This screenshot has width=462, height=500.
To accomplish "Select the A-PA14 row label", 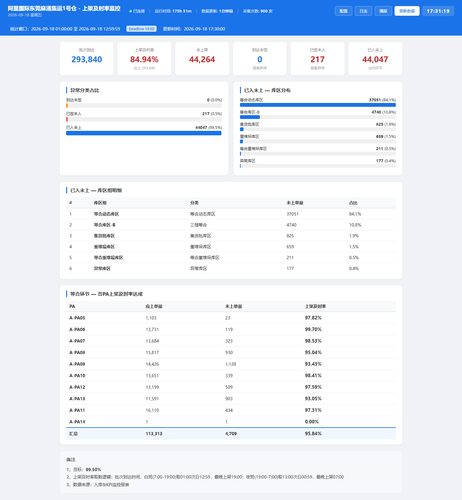I will click(77, 422).
